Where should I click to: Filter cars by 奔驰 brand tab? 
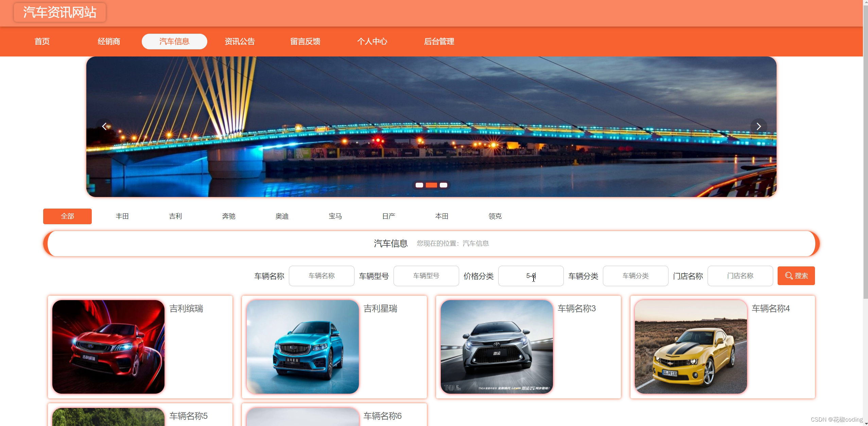[228, 216]
